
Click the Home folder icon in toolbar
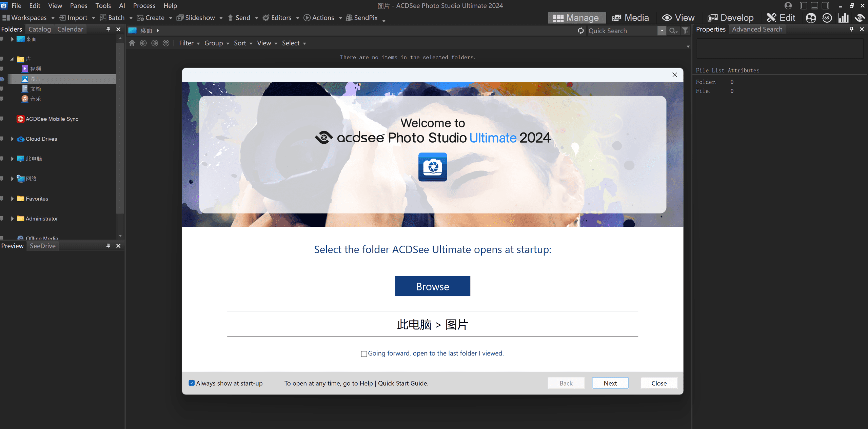(x=132, y=43)
